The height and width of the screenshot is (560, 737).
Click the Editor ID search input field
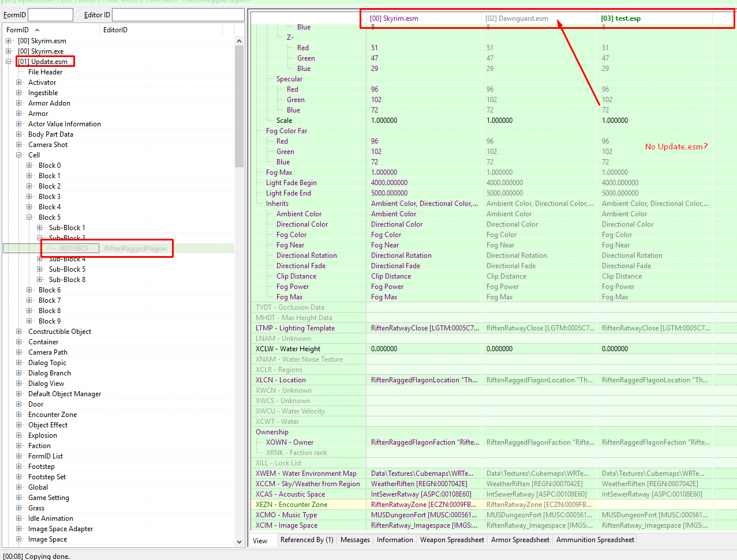pos(178,14)
